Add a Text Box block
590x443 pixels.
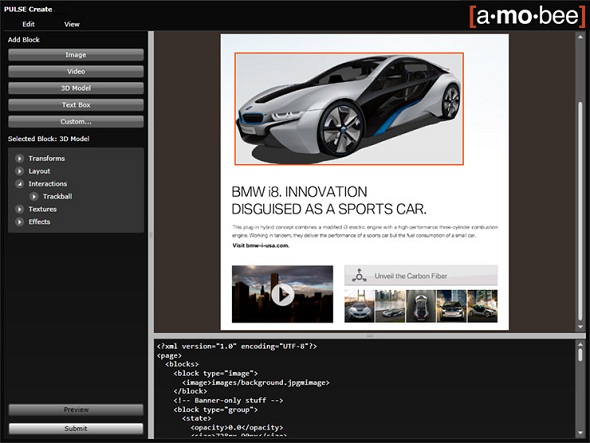(x=76, y=105)
